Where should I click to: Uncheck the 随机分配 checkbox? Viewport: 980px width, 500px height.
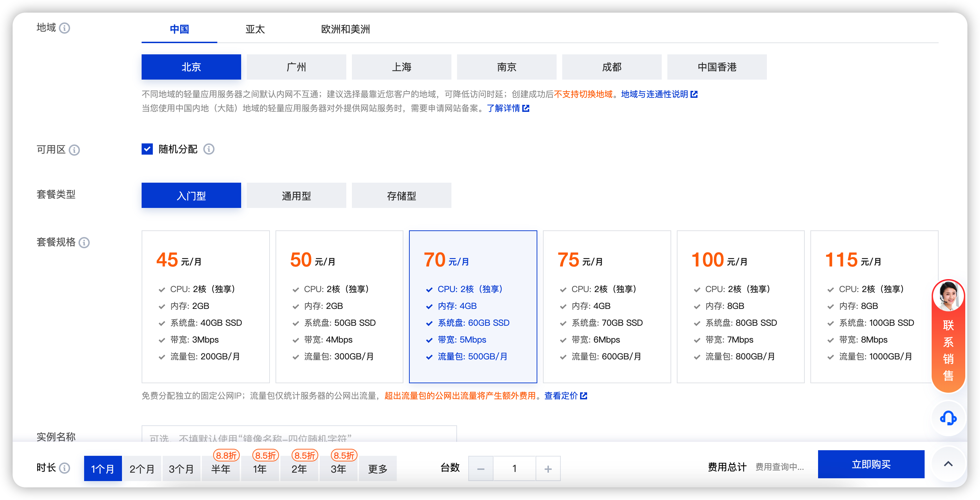pos(147,149)
